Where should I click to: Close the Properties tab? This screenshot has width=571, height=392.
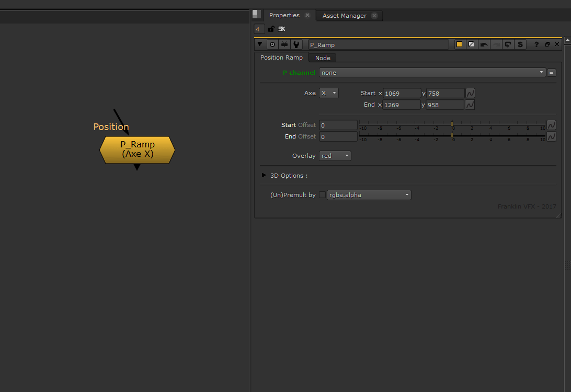pyautogui.click(x=307, y=15)
